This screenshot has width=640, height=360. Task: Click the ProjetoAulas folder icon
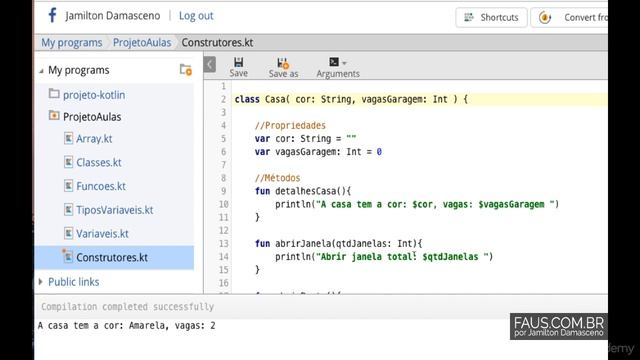coord(54,116)
